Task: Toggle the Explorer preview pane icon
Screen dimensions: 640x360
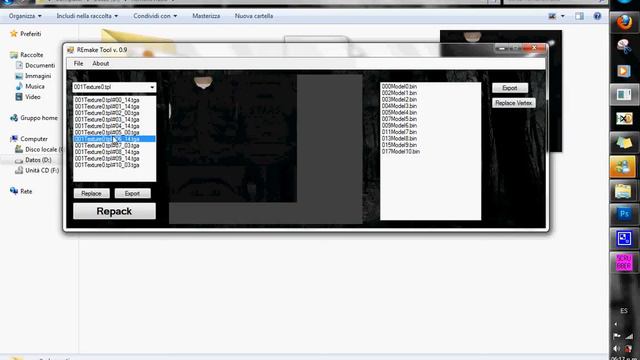Action: tap(579, 16)
